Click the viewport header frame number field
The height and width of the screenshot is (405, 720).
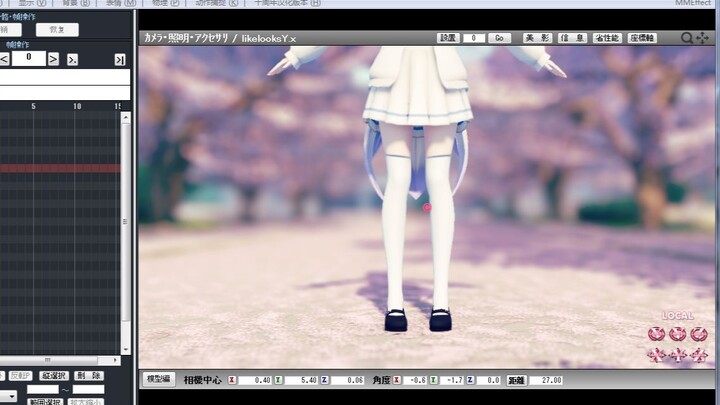tap(473, 38)
